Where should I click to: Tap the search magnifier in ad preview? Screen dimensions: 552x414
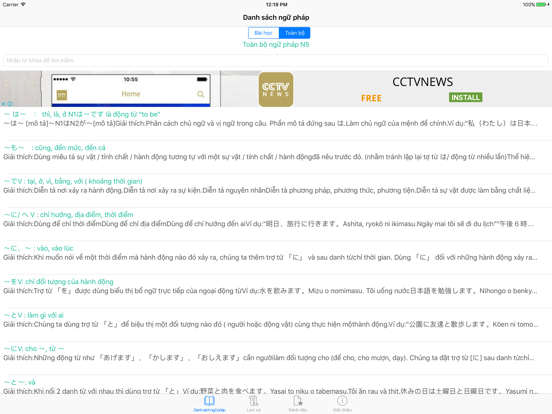click(200, 94)
